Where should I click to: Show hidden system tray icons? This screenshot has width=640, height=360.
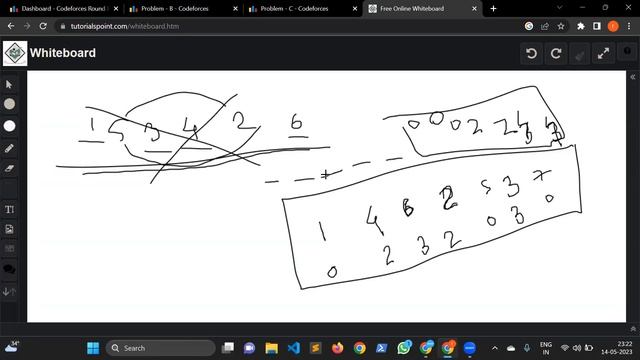(x=495, y=348)
